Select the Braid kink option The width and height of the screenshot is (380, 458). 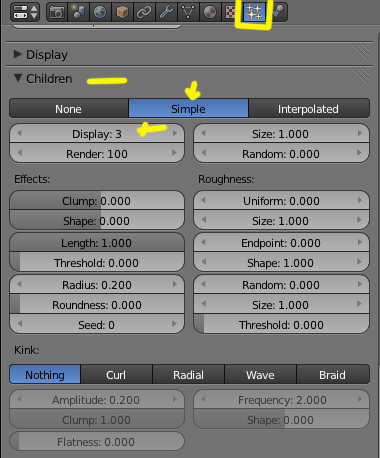coord(333,375)
